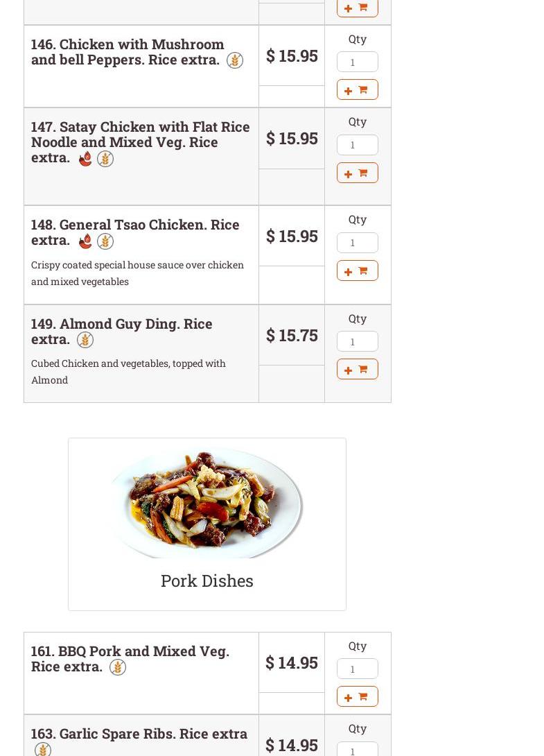This screenshot has width=544, height=756.
Task: Focus quantity field for Chicken with Mushroom
Action: (x=357, y=62)
